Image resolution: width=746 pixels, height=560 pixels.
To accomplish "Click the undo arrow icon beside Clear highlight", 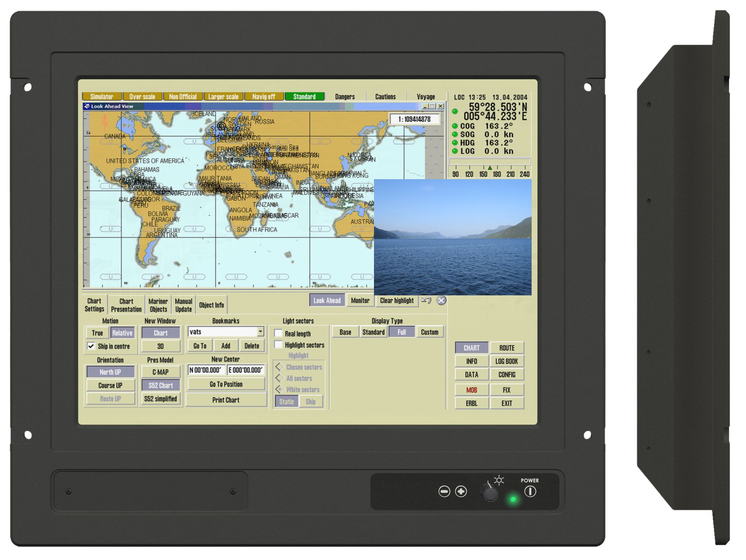I will click(x=426, y=300).
